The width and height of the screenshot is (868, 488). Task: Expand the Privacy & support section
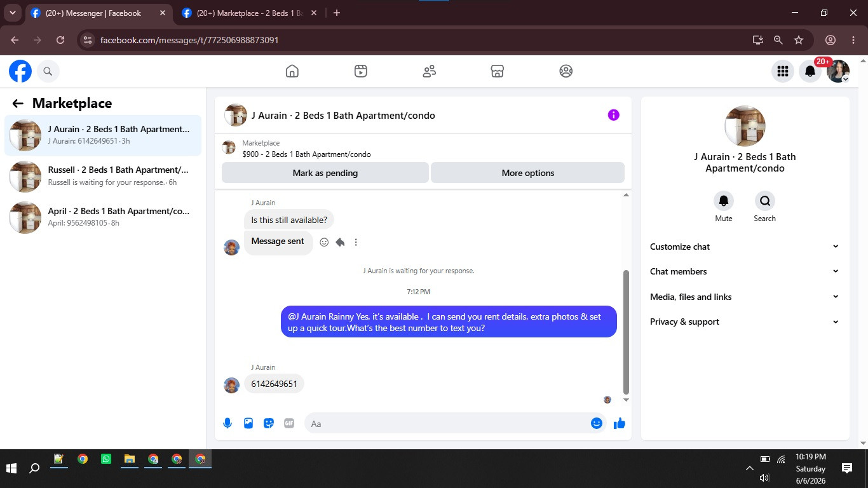coord(745,322)
